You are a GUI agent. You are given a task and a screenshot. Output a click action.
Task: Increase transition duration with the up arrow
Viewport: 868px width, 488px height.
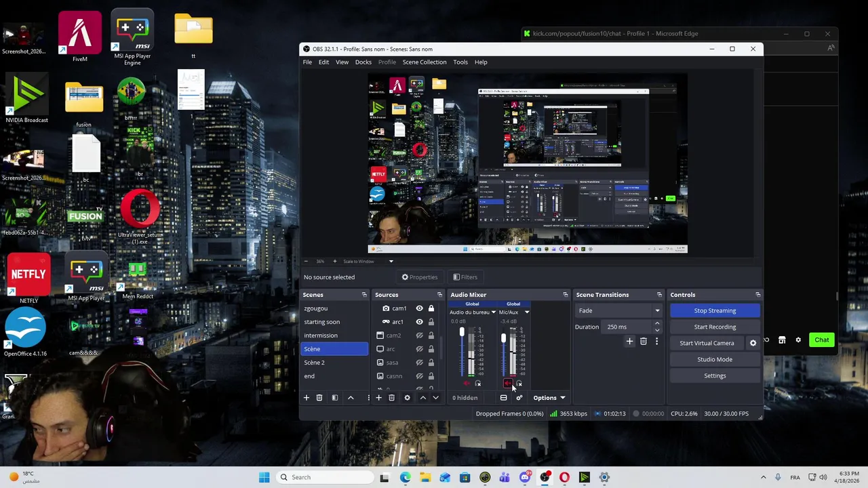657,324
